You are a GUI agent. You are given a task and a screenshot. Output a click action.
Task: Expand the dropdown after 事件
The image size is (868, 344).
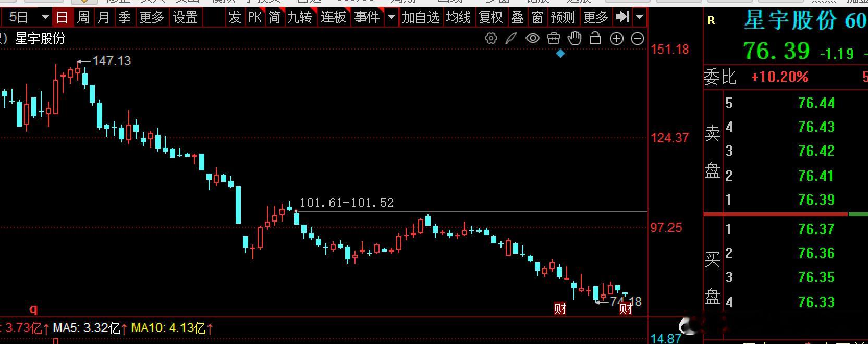pyautogui.click(x=392, y=18)
